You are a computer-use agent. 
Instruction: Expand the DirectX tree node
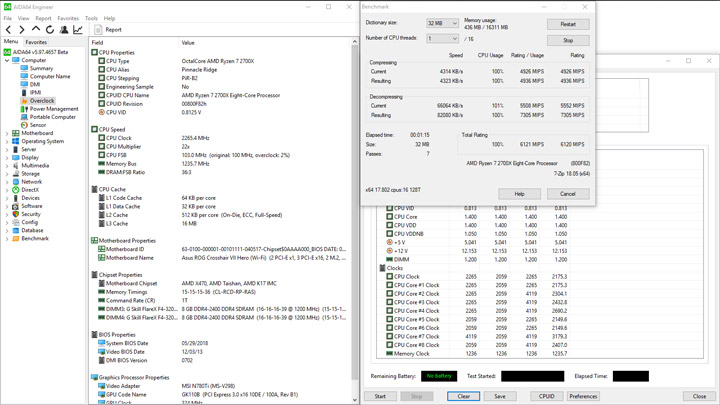point(7,190)
